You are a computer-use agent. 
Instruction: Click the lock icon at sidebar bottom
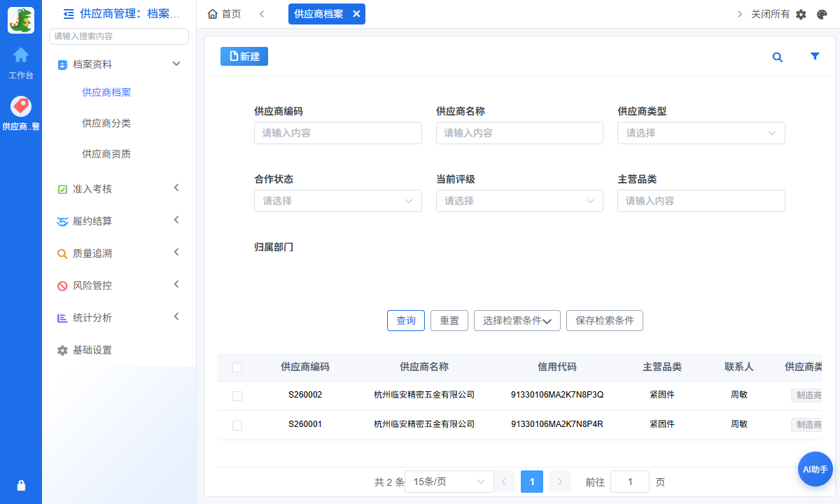(21, 485)
